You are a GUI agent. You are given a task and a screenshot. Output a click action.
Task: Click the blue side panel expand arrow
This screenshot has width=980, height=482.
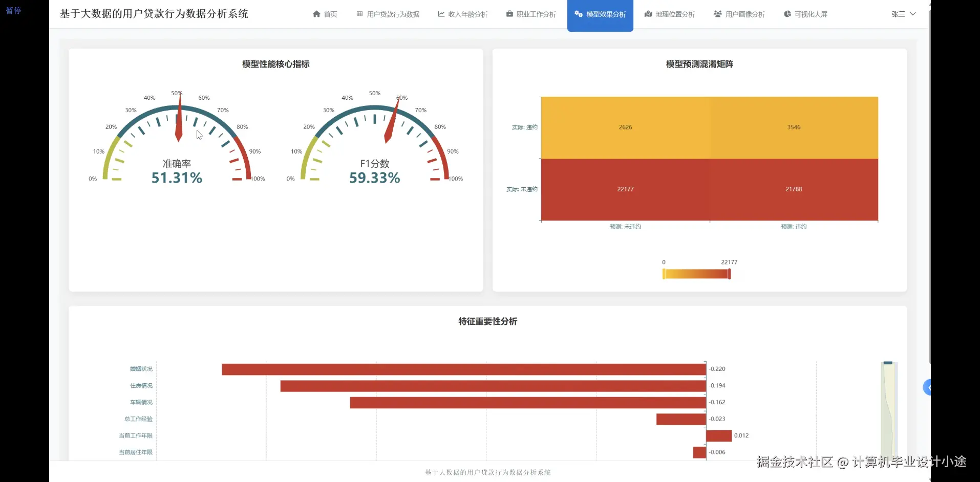[927, 387]
